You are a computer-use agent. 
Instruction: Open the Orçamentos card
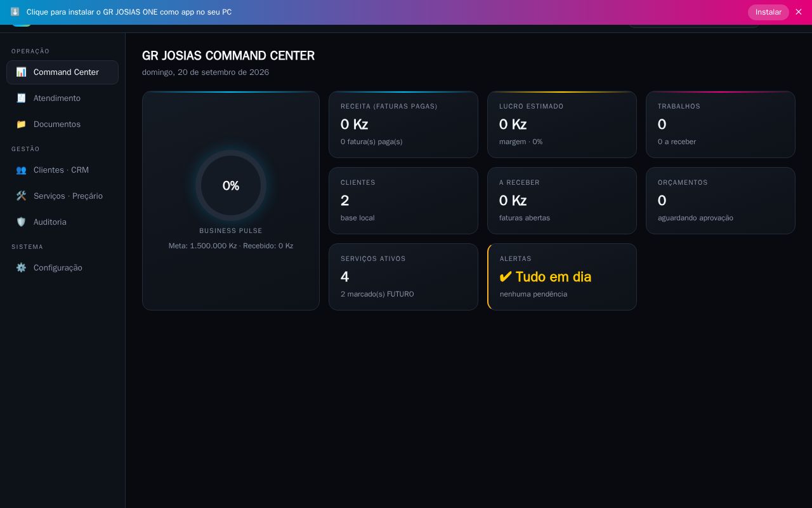click(721, 201)
